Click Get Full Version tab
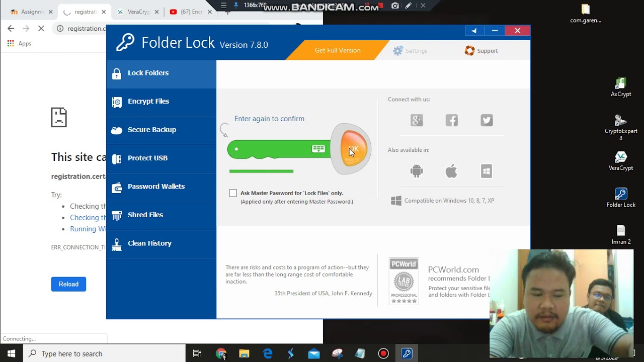The image size is (644, 362). point(338,50)
